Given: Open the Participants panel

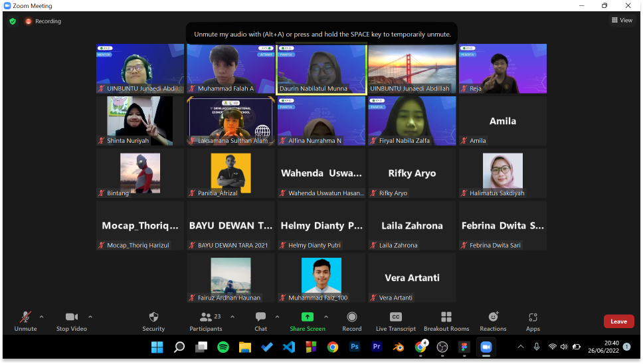Looking at the screenshot, I should (206, 318).
